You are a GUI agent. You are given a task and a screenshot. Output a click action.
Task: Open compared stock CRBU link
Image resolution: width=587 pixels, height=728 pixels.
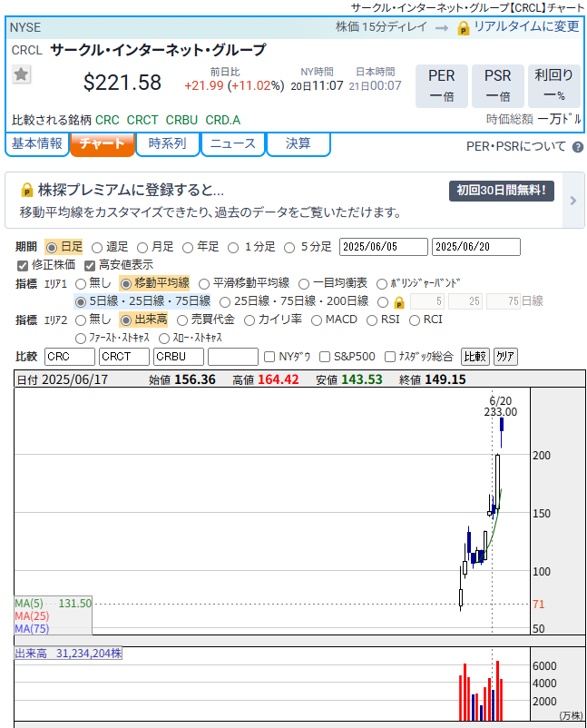[x=181, y=120]
